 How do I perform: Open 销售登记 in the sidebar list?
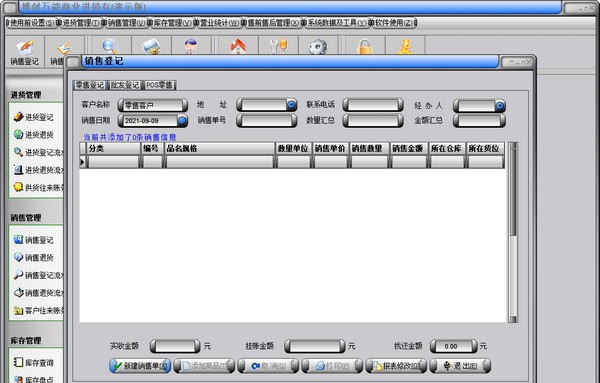coord(34,240)
